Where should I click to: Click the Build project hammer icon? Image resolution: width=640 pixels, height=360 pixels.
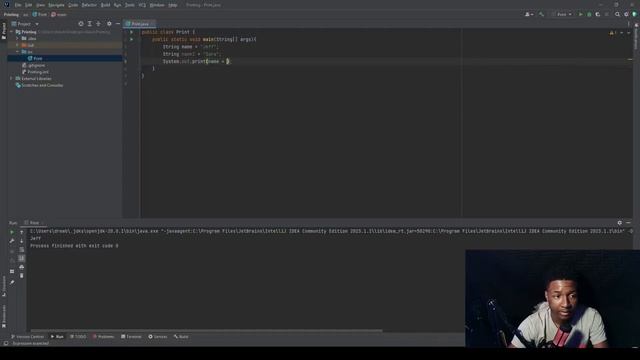coord(542,14)
